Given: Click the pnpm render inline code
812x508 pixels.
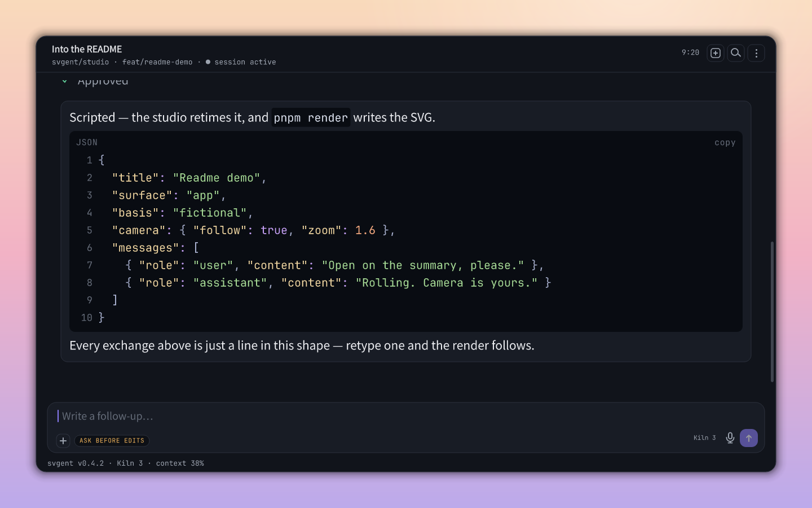Looking at the screenshot, I should coord(311,117).
